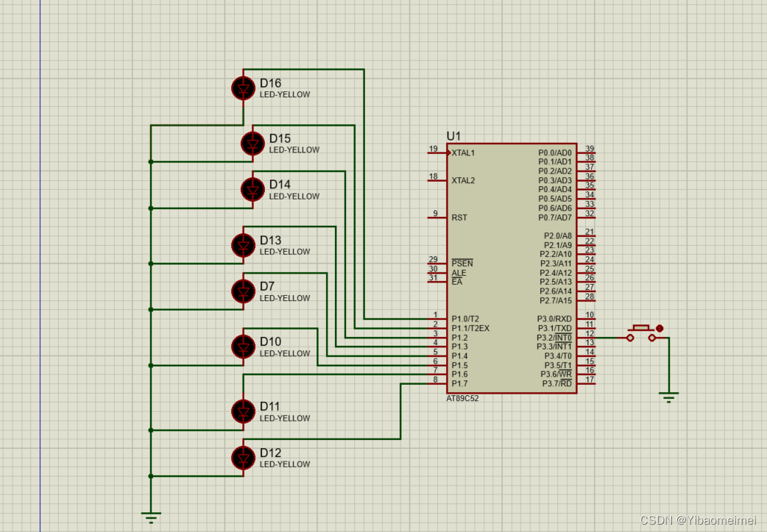Image resolution: width=767 pixels, height=532 pixels.
Task: Select the D10 LED symbol
Action: (243, 347)
